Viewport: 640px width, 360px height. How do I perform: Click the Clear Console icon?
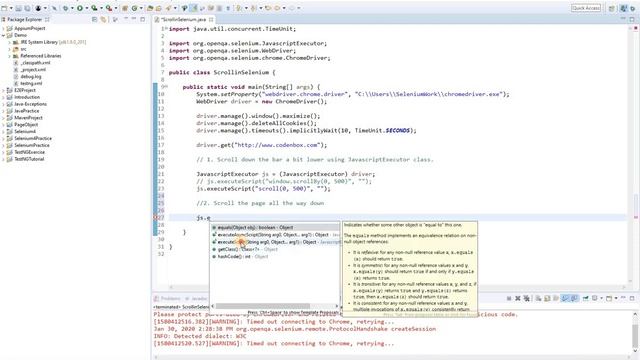[538, 298]
